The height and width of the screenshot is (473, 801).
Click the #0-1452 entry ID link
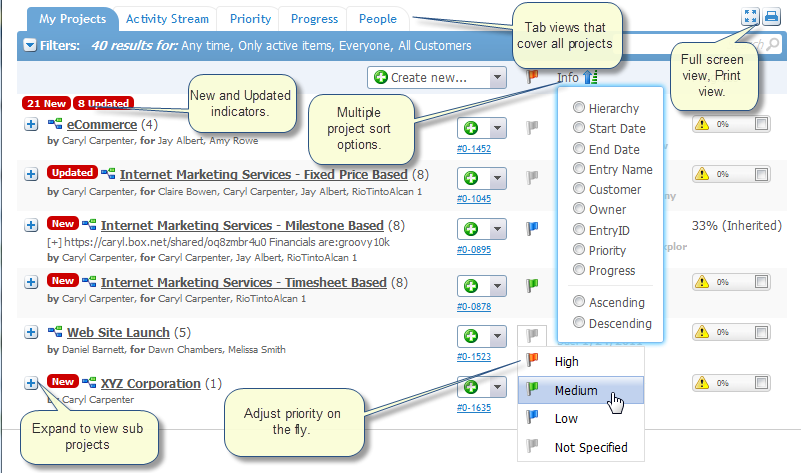click(x=474, y=148)
